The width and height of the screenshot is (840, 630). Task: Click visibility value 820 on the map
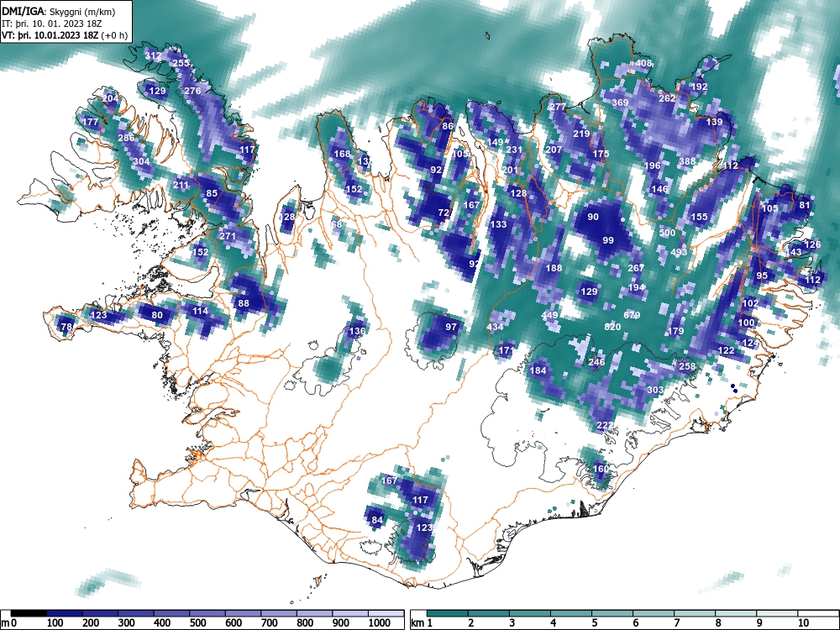tap(612, 327)
